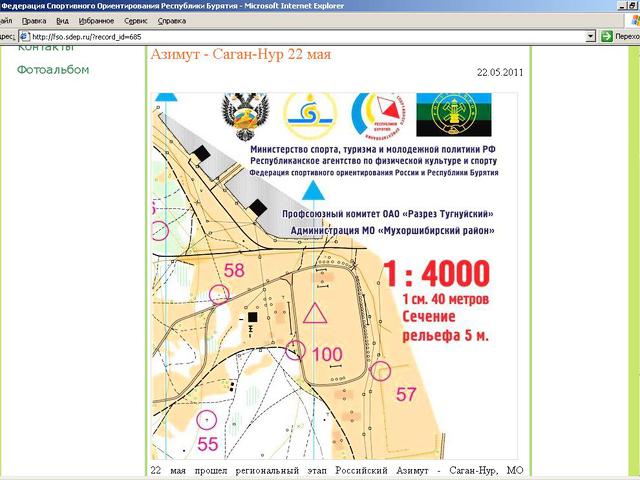
Task: Click the Перейти Go button label
Action: (627, 37)
